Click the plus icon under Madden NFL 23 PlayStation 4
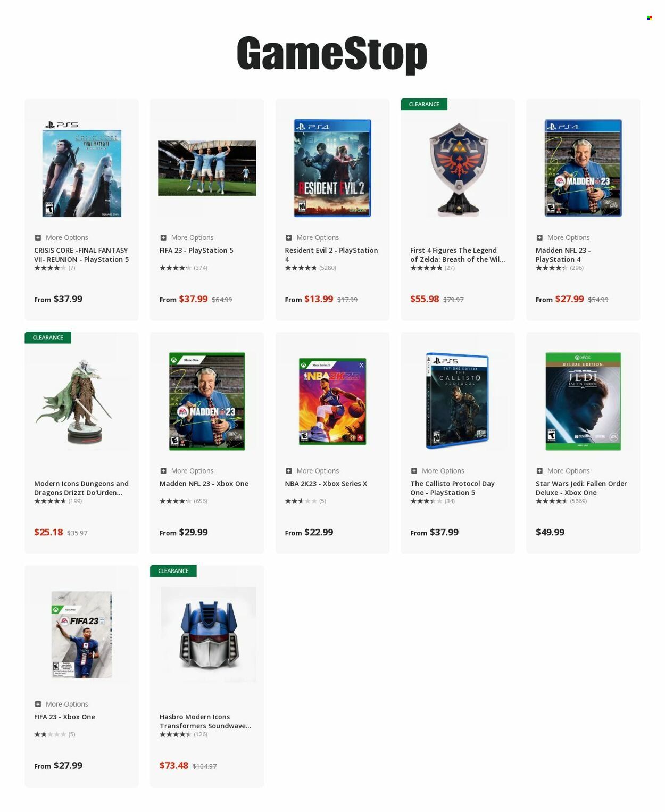Viewport: 665px width, 812px height. (x=539, y=238)
